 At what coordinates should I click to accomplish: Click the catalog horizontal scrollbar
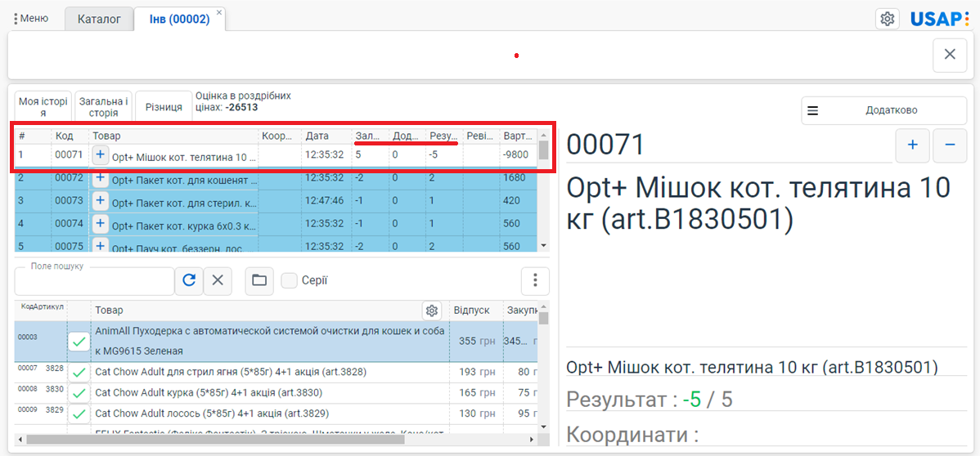click(216, 439)
